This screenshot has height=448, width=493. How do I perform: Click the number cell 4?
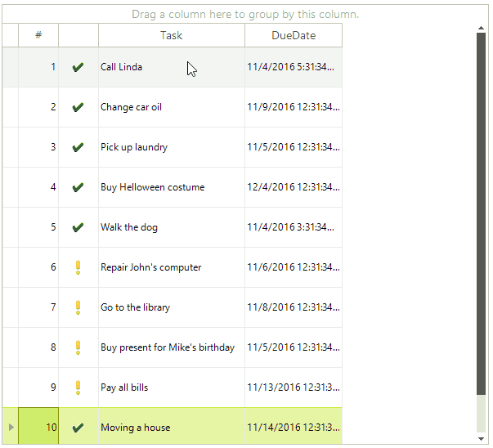pyautogui.click(x=38, y=187)
